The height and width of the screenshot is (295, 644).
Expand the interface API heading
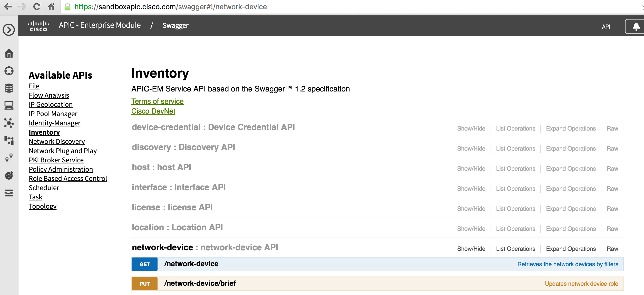[179, 187]
